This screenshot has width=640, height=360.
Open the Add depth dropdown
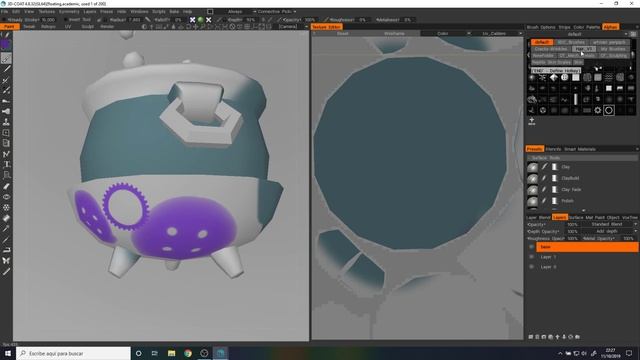click(x=609, y=231)
